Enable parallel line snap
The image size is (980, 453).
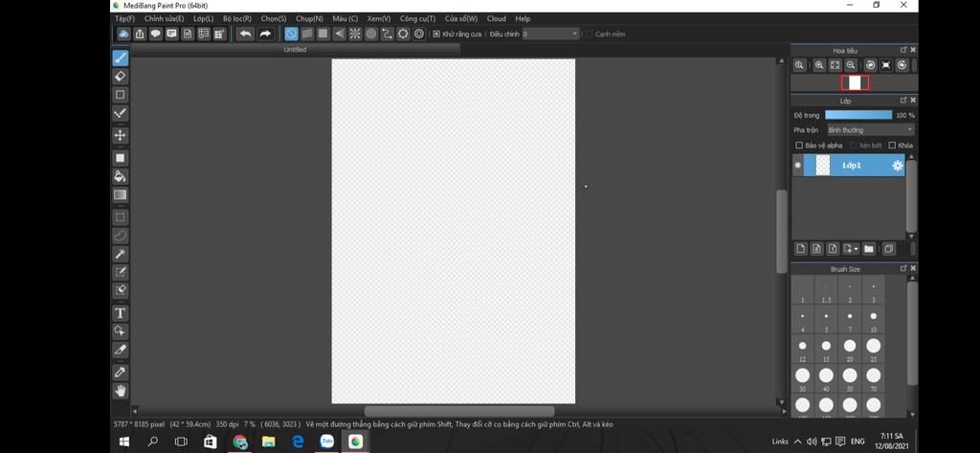coord(307,34)
